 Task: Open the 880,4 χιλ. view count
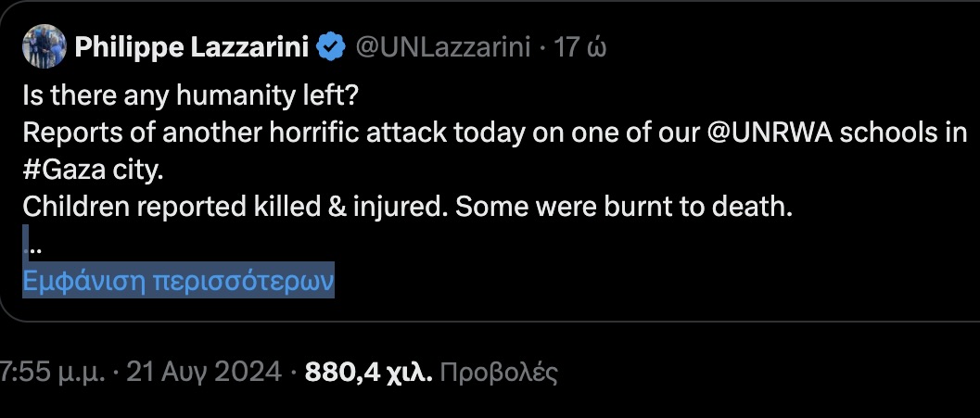[368, 373]
